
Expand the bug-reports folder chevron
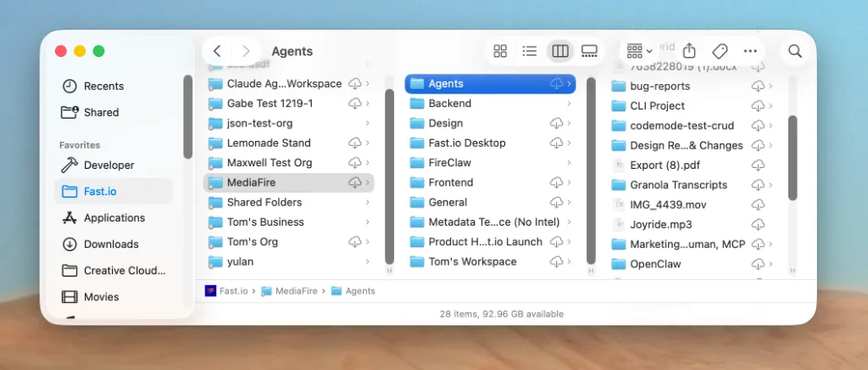771,87
